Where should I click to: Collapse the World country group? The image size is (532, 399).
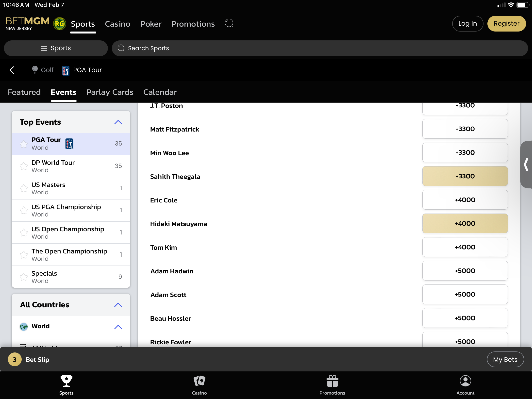tap(118, 327)
